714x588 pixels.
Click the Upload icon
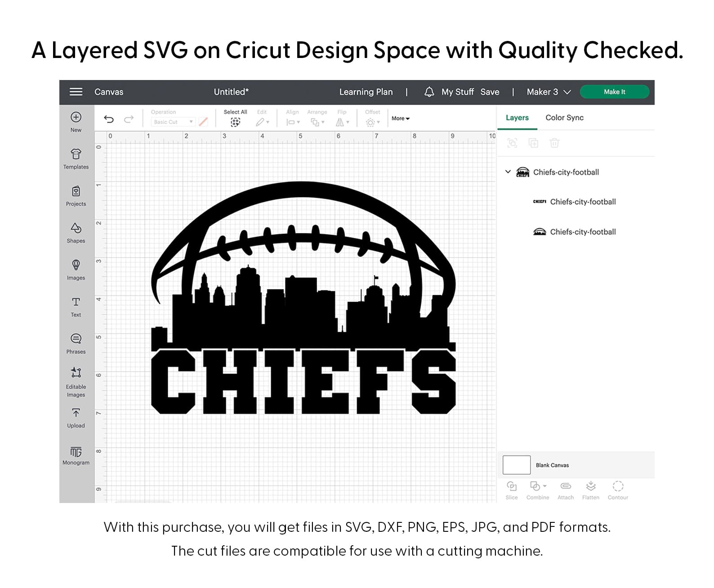[x=76, y=413]
